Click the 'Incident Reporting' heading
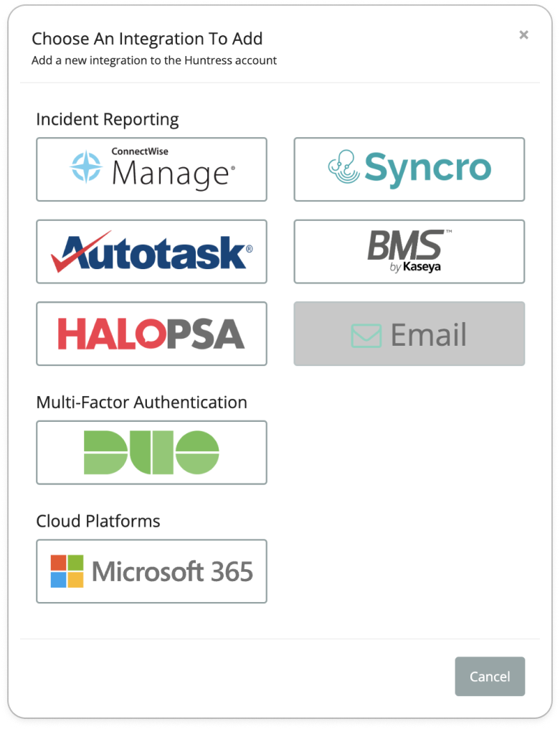This screenshot has height=729, width=560. pyautogui.click(x=108, y=120)
